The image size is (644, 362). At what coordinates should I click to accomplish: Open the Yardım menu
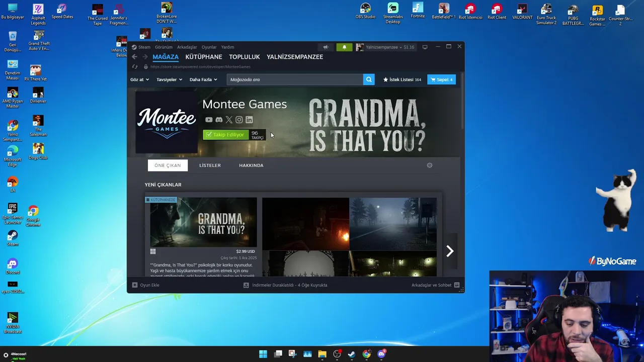(227, 47)
